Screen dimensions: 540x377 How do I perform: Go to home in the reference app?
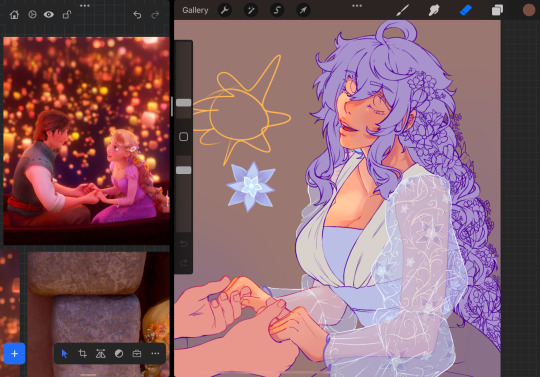tap(14, 14)
